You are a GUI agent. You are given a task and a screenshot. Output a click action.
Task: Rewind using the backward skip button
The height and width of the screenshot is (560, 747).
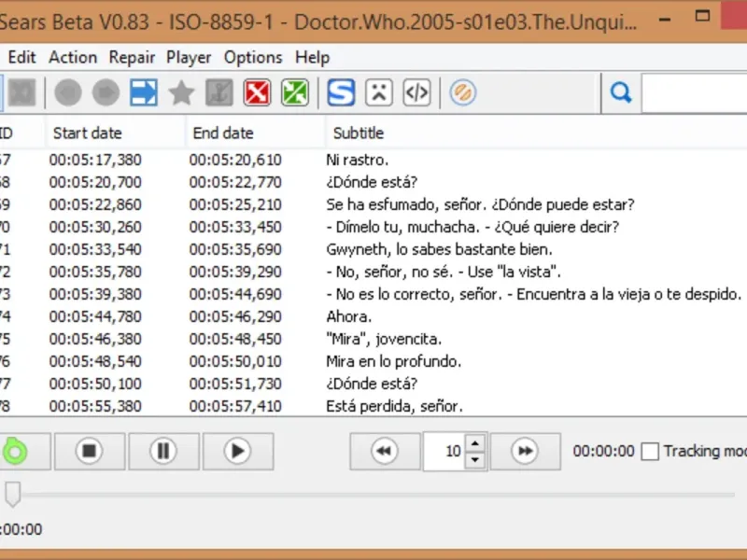coord(385,451)
